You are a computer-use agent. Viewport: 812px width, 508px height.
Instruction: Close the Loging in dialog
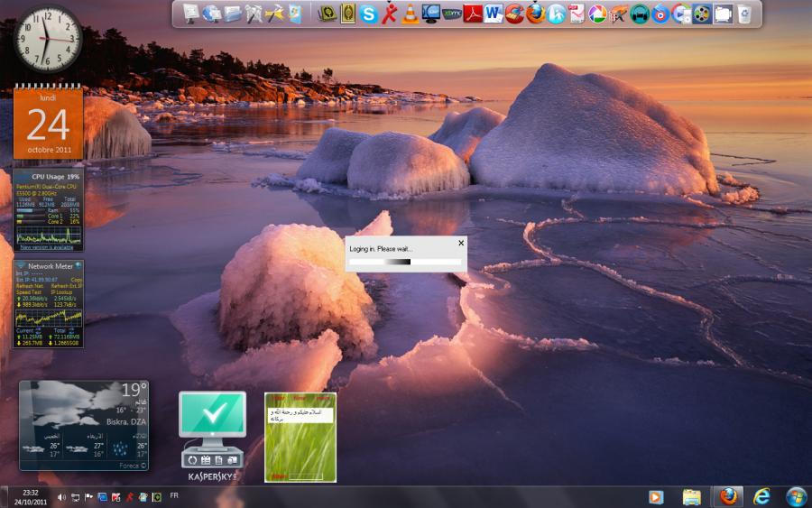461,243
